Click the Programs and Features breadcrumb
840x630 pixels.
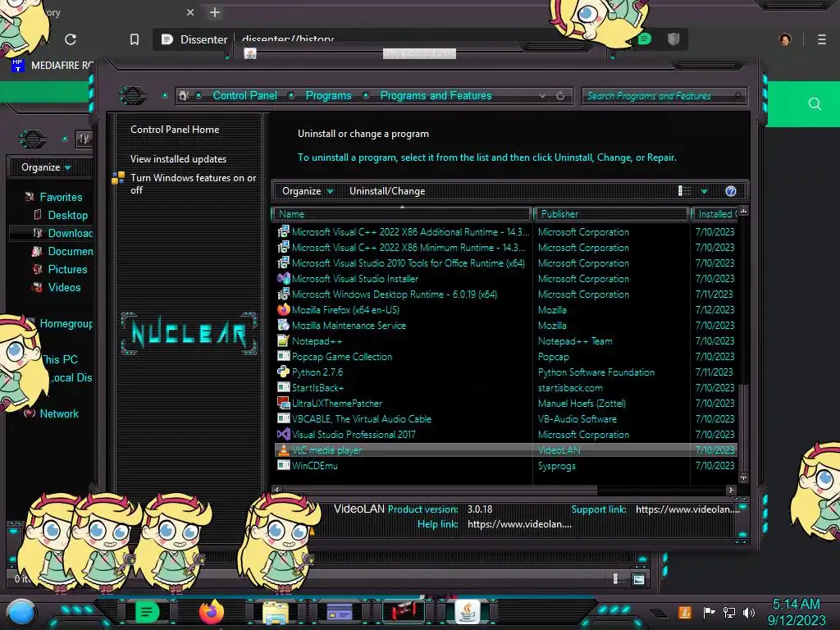click(436, 95)
